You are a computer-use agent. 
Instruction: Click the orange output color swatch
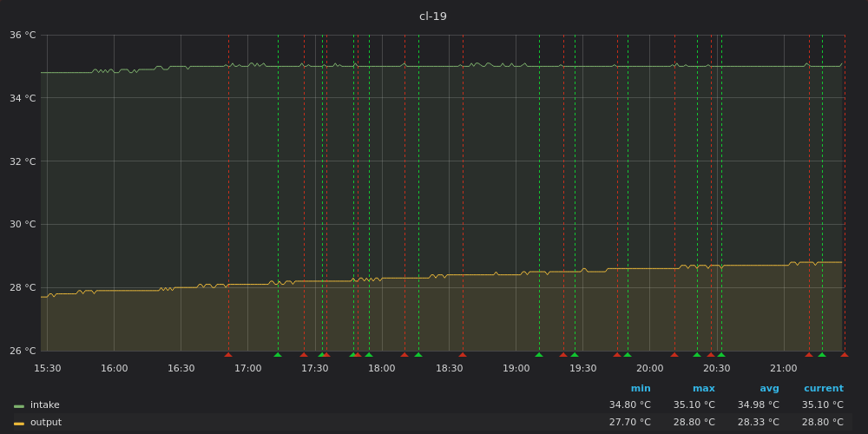pos(19,423)
